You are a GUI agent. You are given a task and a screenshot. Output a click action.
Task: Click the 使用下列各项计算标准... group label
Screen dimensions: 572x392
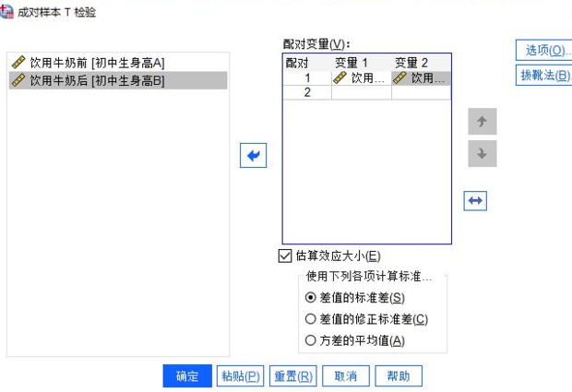(369, 276)
